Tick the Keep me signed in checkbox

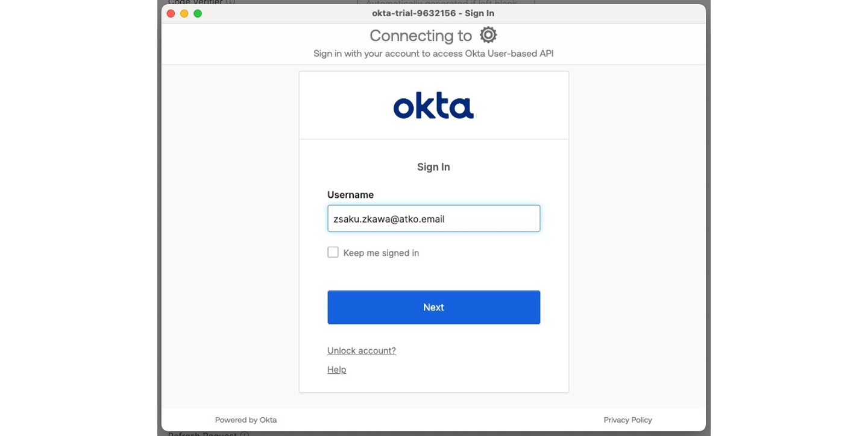point(333,252)
